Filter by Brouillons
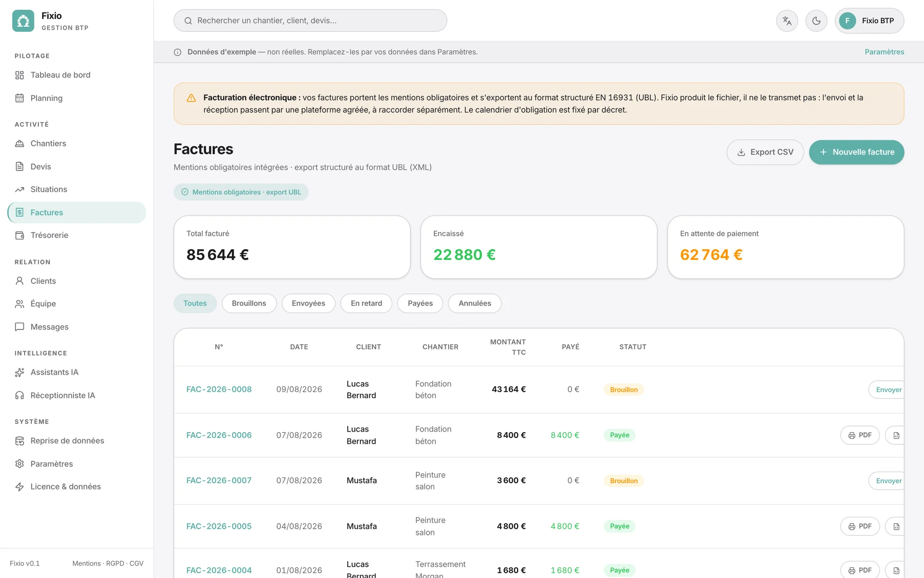This screenshot has height=578, width=924. [x=249, y=303]
